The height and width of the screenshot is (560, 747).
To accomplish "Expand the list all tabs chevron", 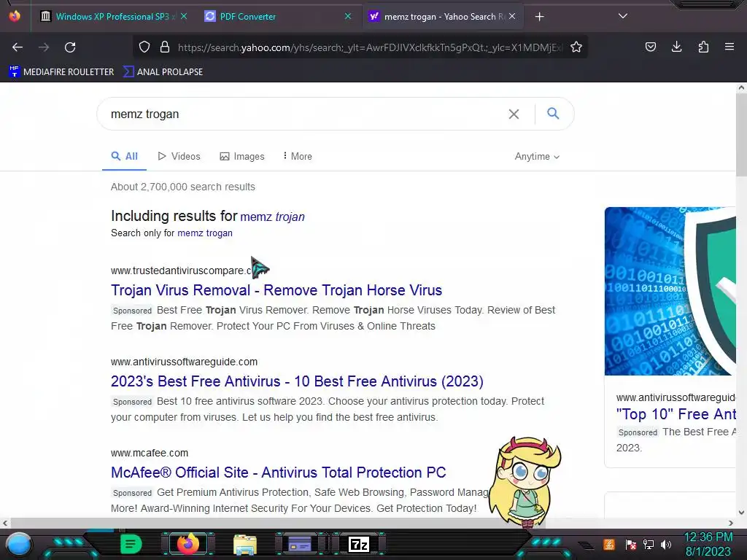I will pos(623,16).
